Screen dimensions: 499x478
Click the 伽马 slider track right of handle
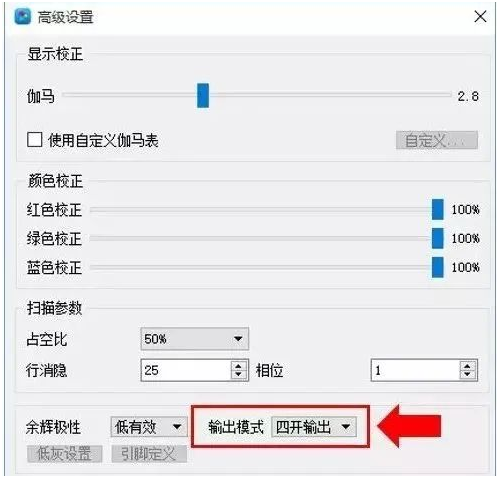coord(330,95)
